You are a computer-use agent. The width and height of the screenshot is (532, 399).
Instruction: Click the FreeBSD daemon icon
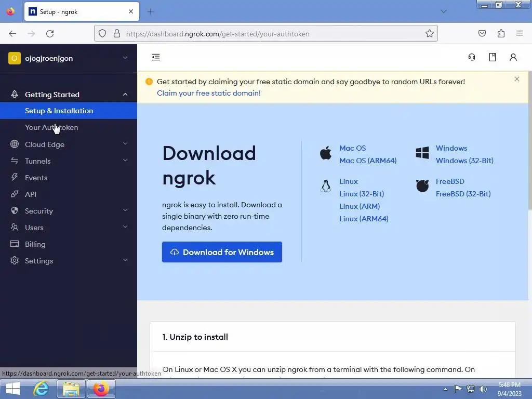tap(422, 186)
